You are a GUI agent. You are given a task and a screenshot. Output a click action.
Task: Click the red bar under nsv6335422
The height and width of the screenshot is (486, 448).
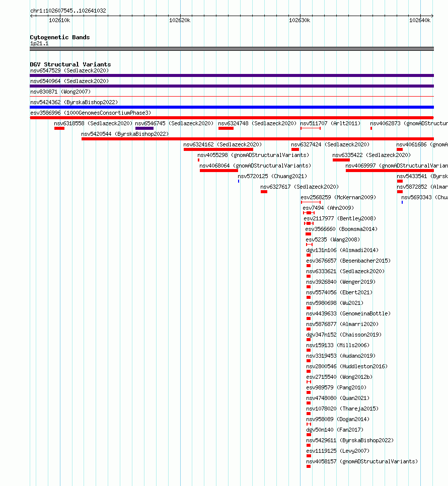click(341, 160)
